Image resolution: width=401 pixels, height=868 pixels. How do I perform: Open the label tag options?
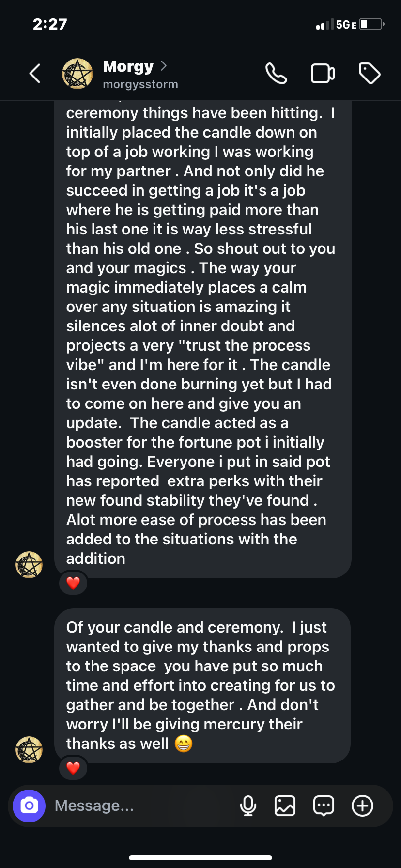(x=370, y=74)
